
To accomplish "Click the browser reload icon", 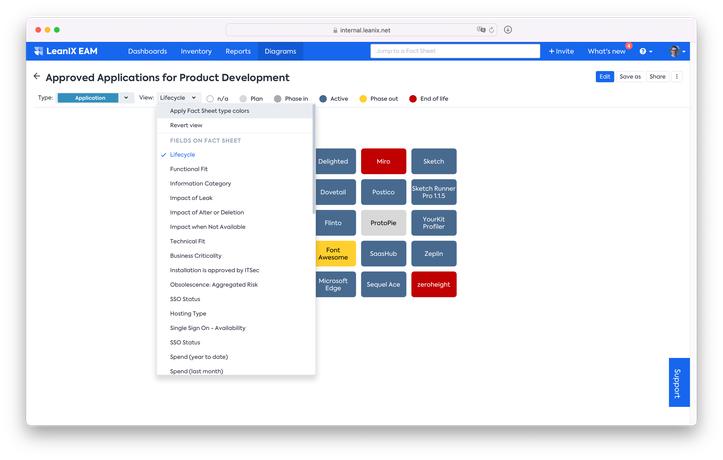I will pyautogui.click(x=492, y=30).
